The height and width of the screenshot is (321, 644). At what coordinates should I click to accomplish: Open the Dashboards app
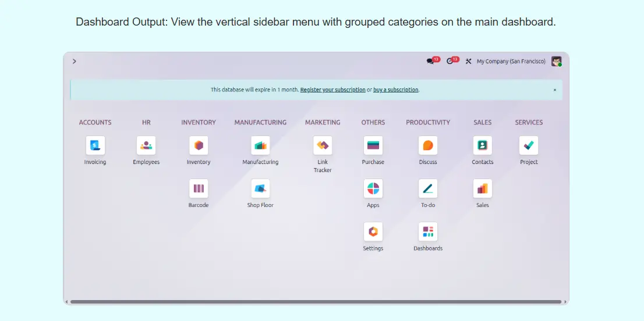pos(428,231)
